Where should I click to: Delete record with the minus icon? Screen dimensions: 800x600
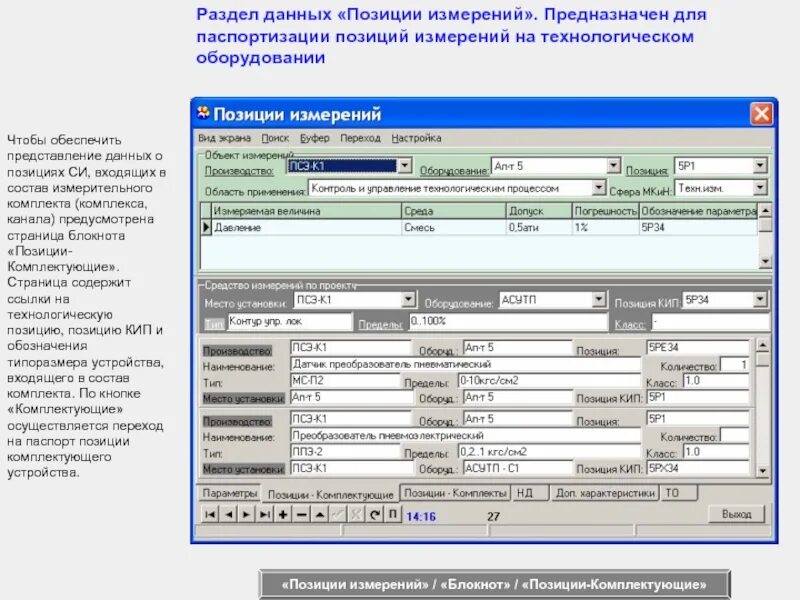[x=301, y=514]
